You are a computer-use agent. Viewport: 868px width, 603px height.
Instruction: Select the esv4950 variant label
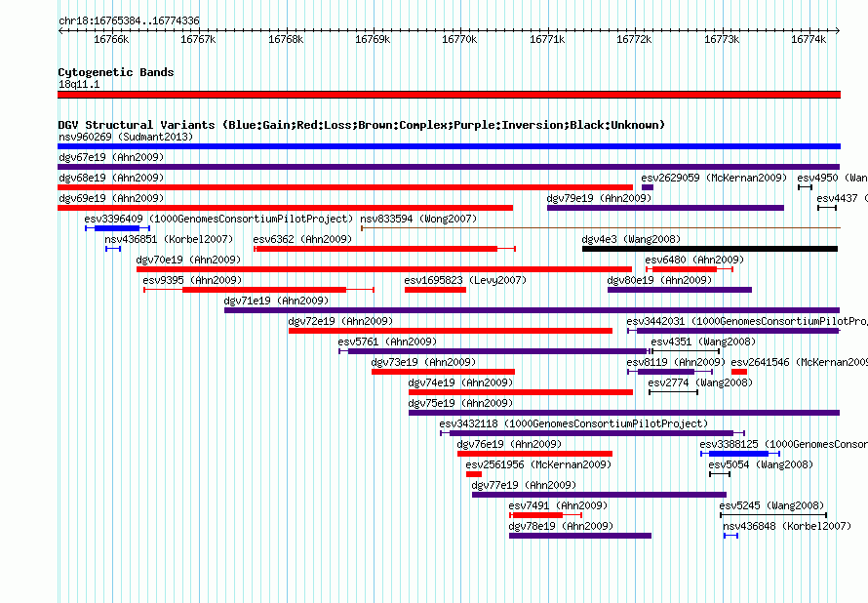pyautogui.click(x=832, y=178)
